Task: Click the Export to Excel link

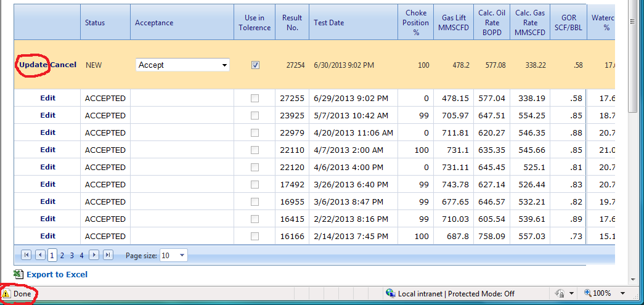Action: click(x=57, y=275)
